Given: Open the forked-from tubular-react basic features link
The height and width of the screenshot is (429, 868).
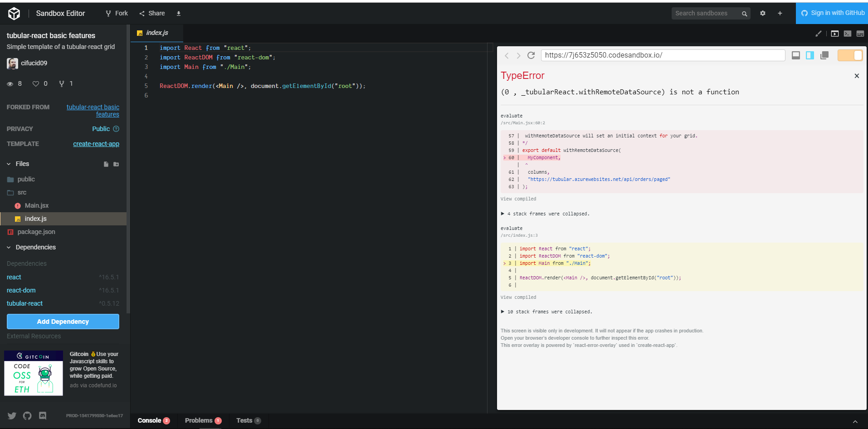Looking at the screenshot, I should point(93,111).
